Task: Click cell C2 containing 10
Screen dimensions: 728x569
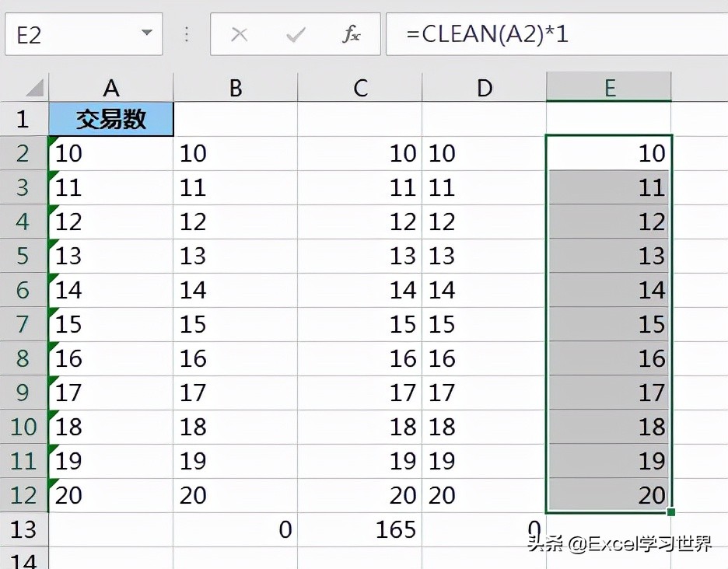Action: pos(360,153)
